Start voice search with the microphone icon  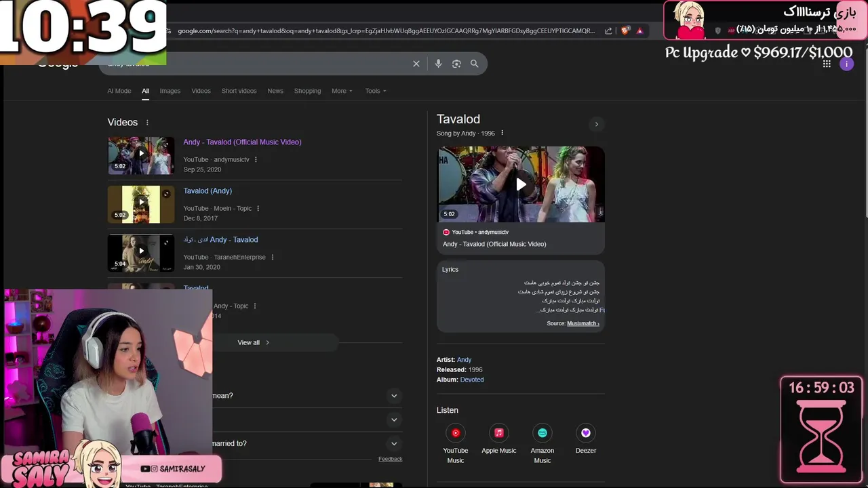pos(438,64)
